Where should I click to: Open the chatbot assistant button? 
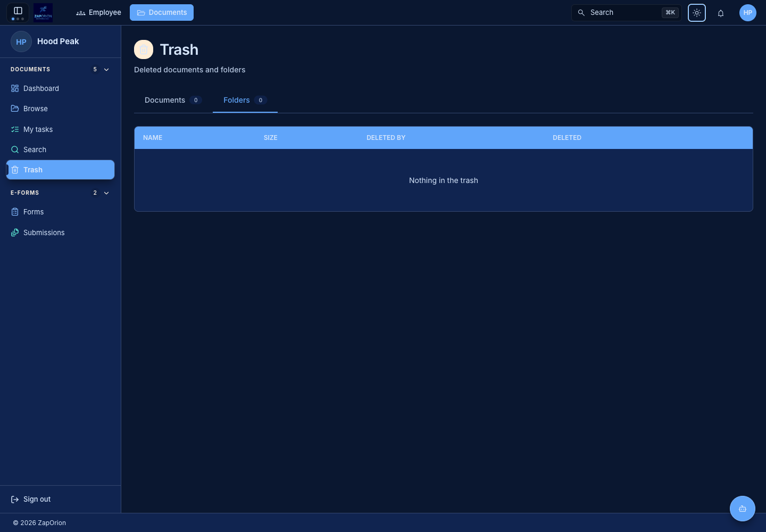pyautogui.click(x=743, y=509)
